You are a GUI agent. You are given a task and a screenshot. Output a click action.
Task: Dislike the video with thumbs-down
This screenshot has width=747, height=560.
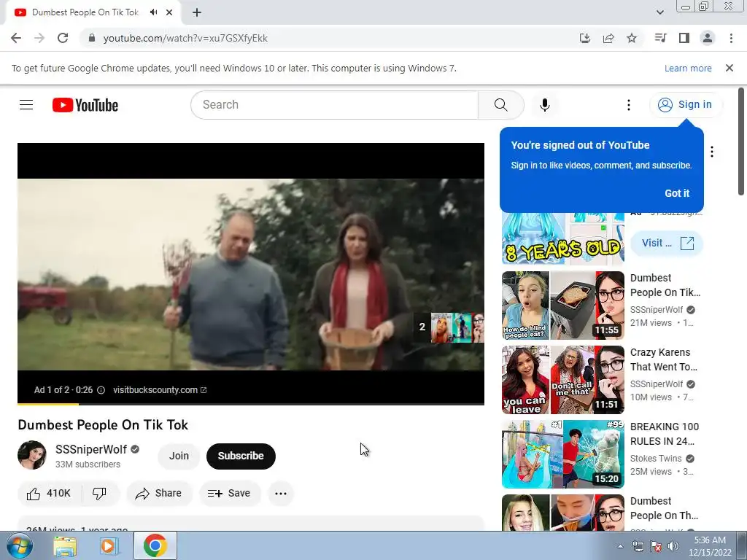coord(99,494)
